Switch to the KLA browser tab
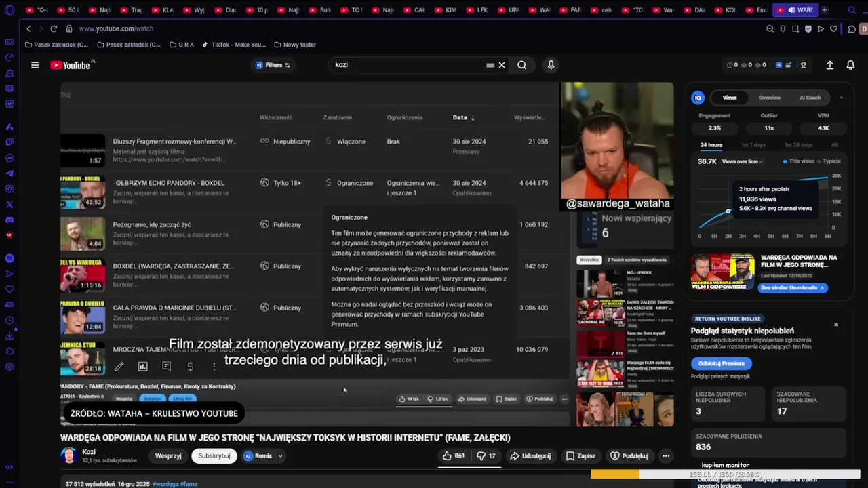The width and height of the screenshot is (868, 488). coord(161,10)
